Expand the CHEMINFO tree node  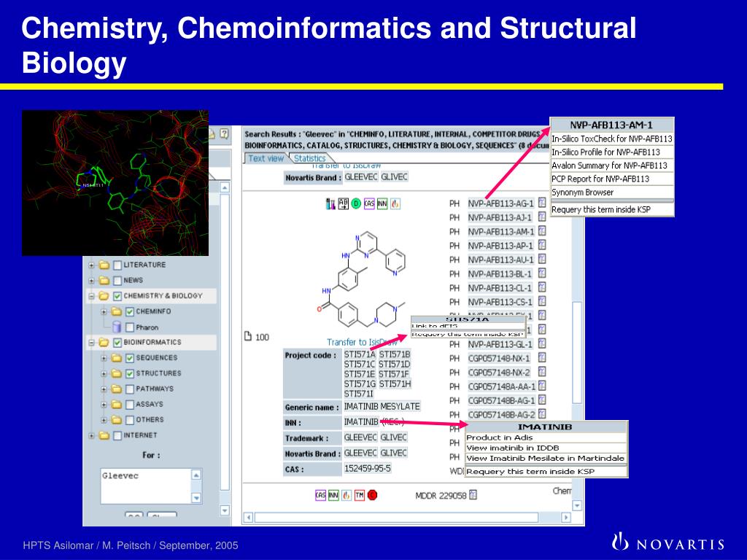coord(104,312)
